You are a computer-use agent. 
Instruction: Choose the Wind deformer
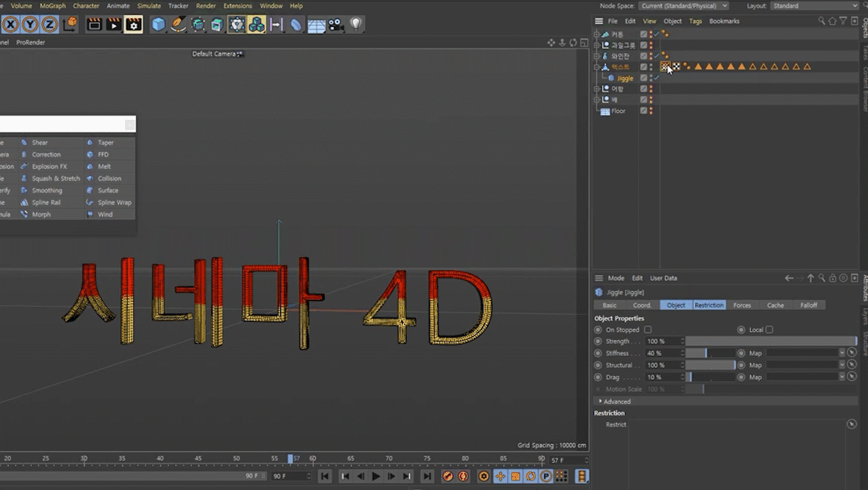[100, 214]
